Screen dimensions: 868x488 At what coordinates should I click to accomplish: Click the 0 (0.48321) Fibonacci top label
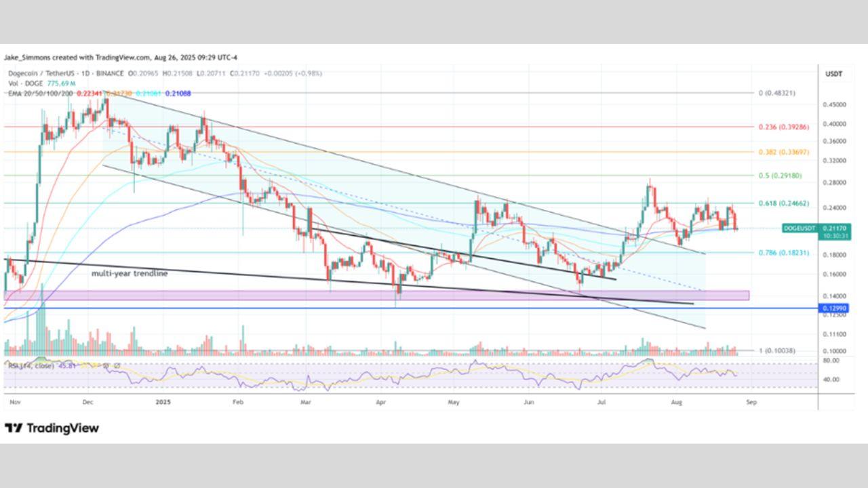click(776, 93)
